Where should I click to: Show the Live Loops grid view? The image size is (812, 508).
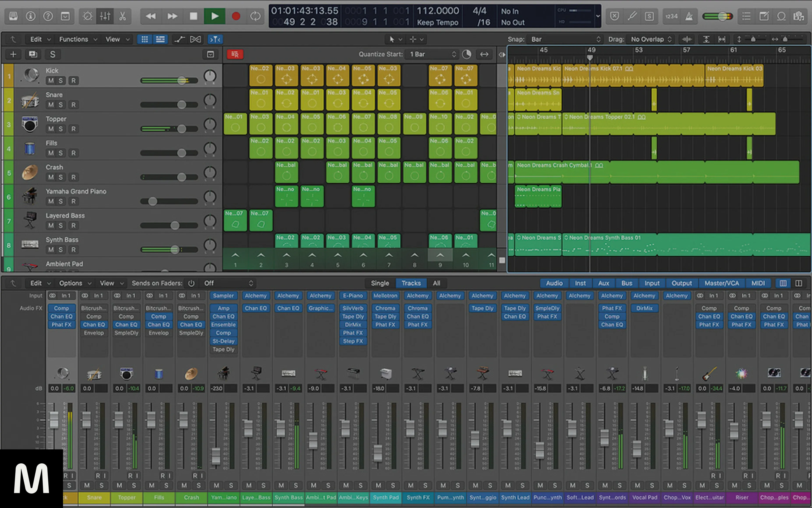pyautogui.click(x=144, y=39)
